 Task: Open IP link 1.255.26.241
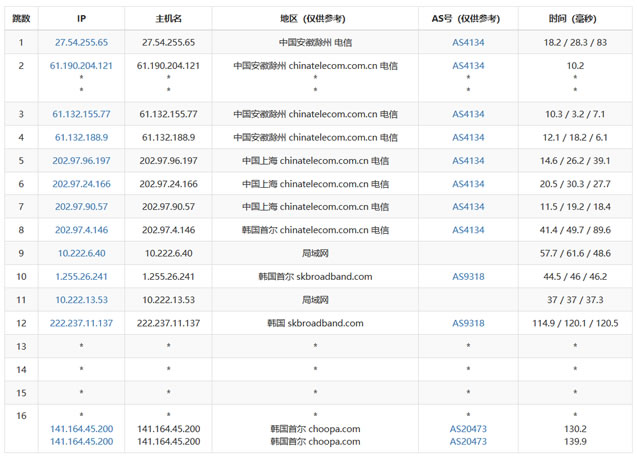(81, 277)
